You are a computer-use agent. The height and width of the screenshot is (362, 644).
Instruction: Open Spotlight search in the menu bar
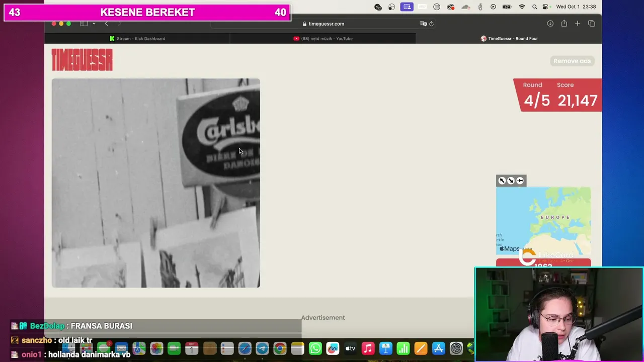click(534, 7)
